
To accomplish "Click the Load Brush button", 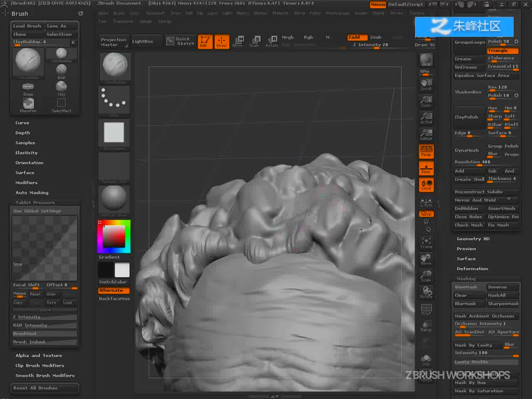I will click(27, 26).
